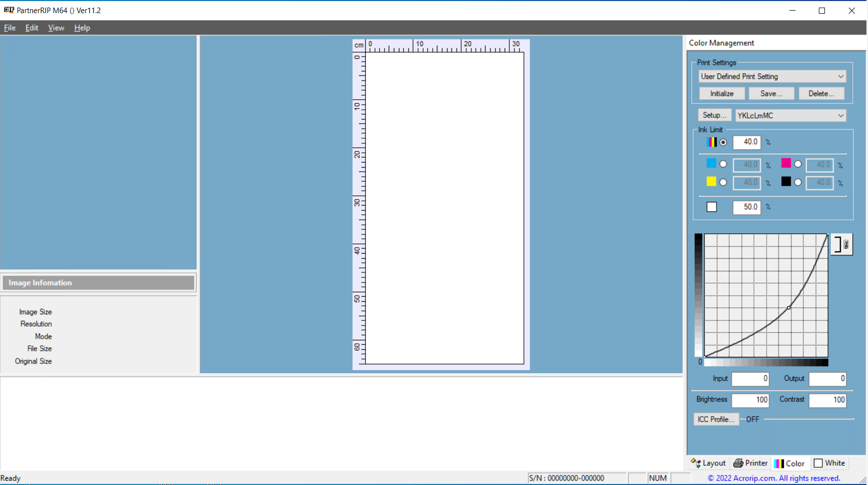The height and width of the screenshot is (485, 868).
Task: Click the 'File Size' label
Action: point(40,348)
